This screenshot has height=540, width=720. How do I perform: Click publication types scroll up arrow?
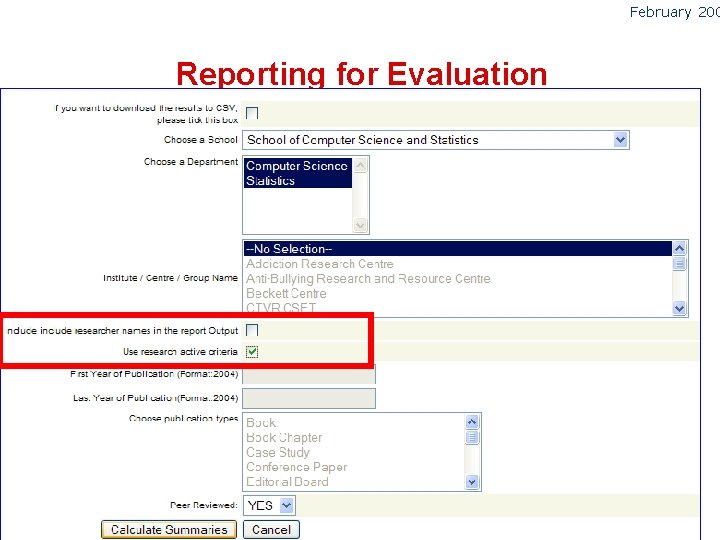472,422
